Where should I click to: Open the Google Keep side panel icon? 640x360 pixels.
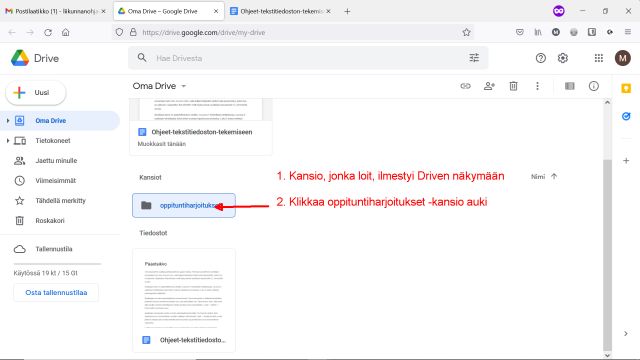tap(626, 89)
